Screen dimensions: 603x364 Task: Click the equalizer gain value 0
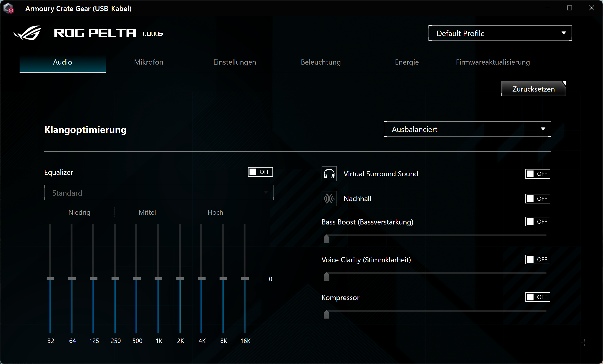tap(270, 279)
